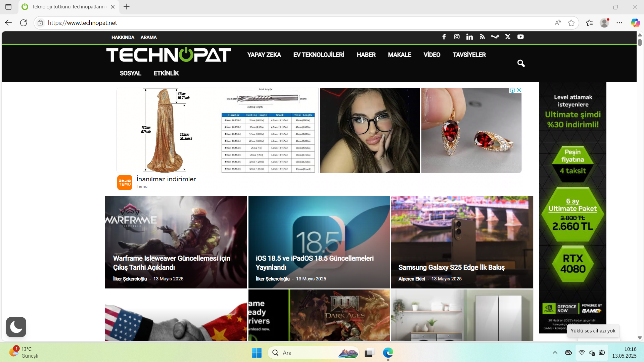Image resolution: width=644 pixels, height=362 pixels.
Task: Toggle dark mode moon button
Action: point(16,327)
